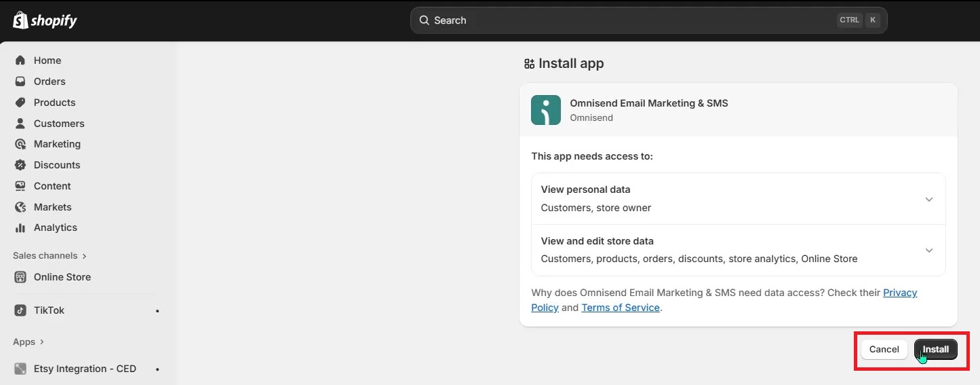Expand the Apps section
The height and width of the screenshot is (385, 980).
coord(28,342)
